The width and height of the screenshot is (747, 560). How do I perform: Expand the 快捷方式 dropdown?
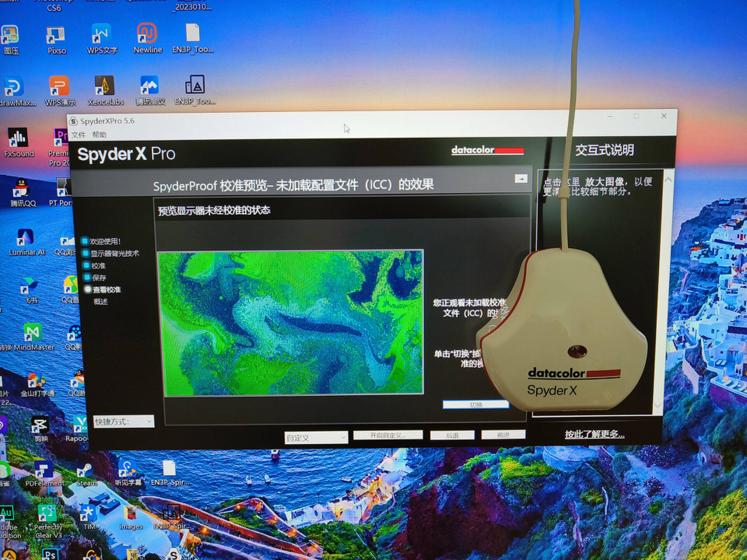pyautogui.click(x=124, y=422)
